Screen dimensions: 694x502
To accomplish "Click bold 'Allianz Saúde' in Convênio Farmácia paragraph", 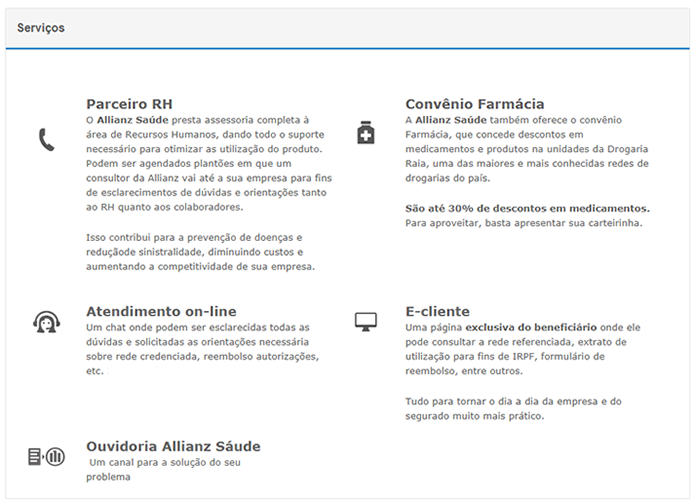I will 451,120.
